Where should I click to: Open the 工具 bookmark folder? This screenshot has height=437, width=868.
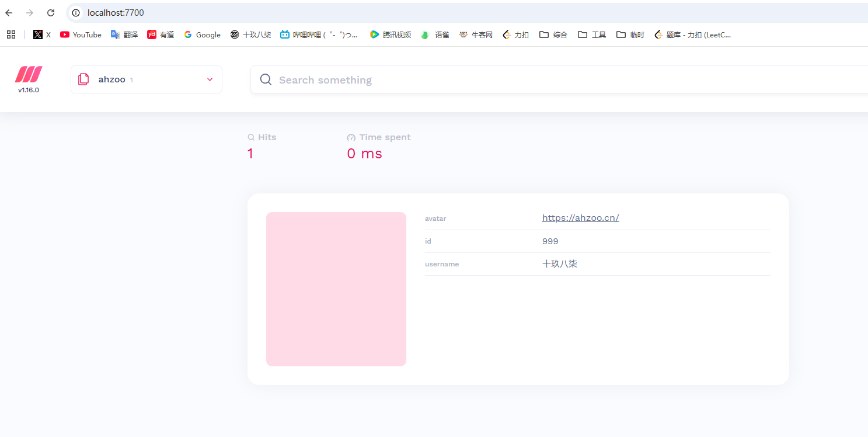tap(592, 34)
